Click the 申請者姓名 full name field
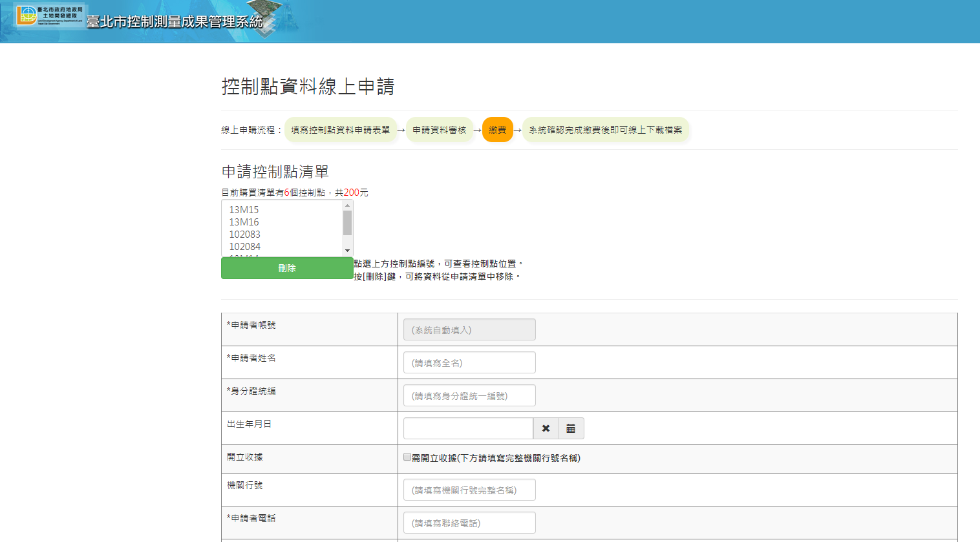The image size is (980, 542). coord(469,363)
